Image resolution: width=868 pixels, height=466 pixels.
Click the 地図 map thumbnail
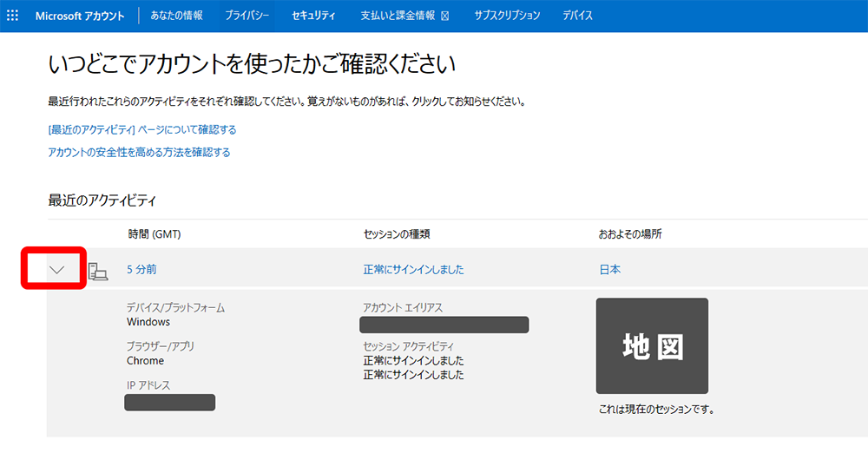click(x=652, y=346)
